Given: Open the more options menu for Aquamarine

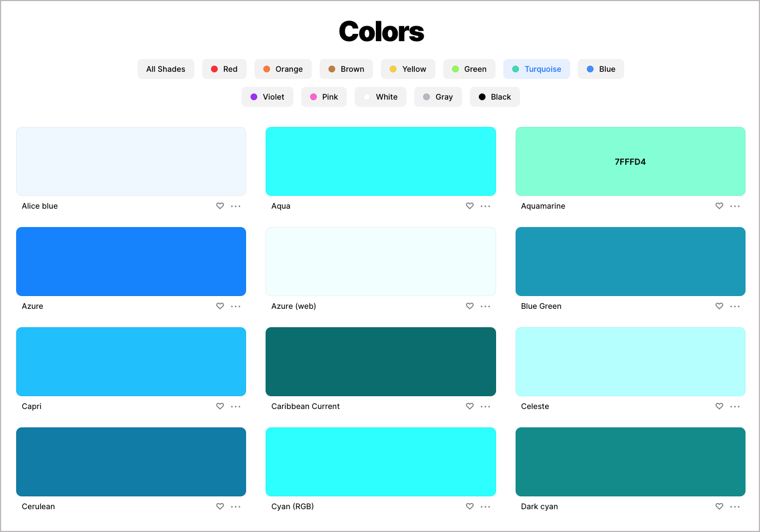Looking at the screenshot, I should point(734,206).
